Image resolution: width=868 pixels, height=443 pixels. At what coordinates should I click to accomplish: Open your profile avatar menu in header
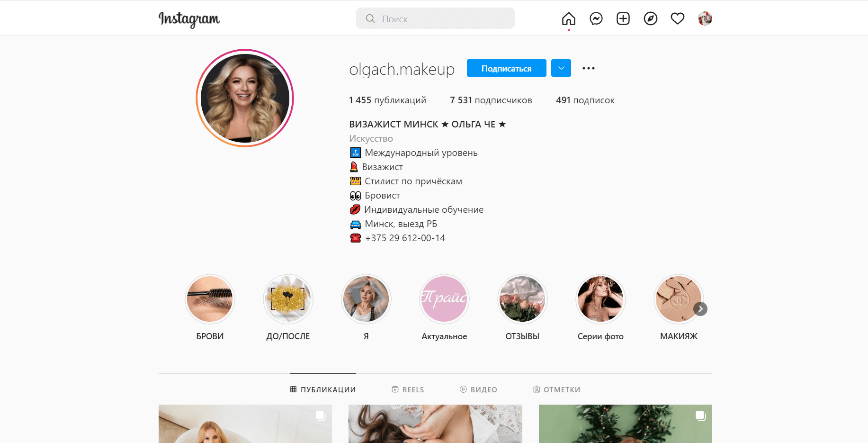[x=705, y=18]
